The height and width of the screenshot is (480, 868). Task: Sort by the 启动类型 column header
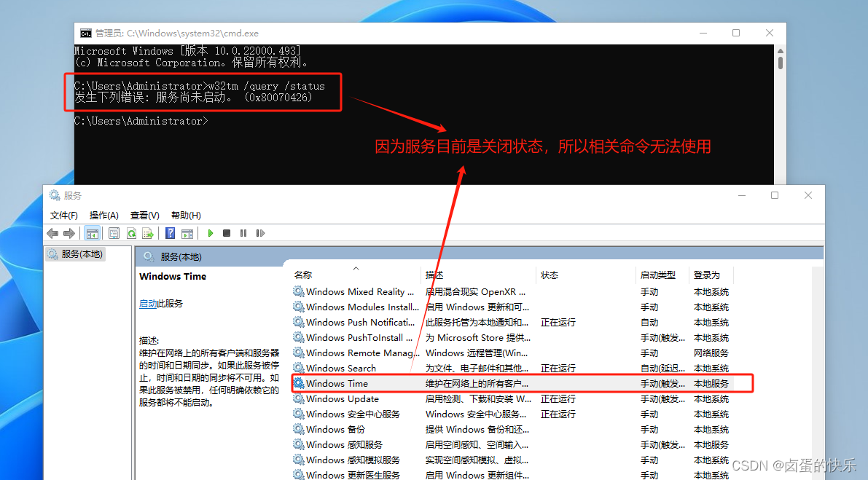(x=657, y=275)
